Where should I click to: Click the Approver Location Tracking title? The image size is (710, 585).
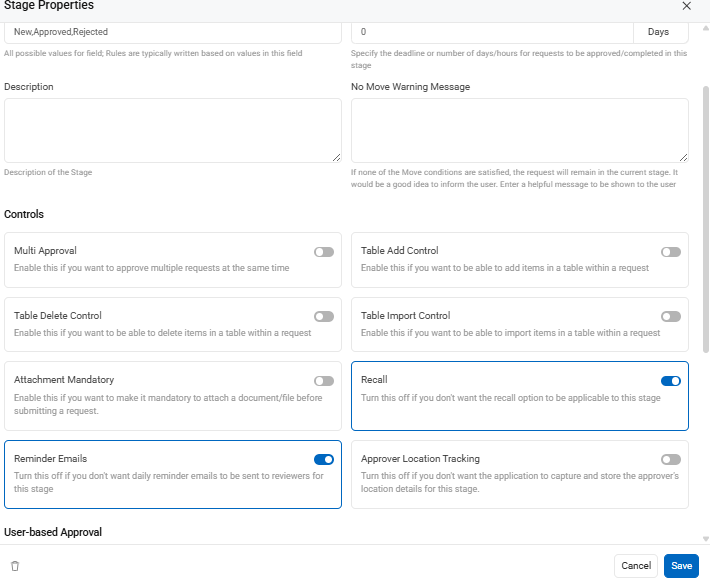[x=420, y=459]
